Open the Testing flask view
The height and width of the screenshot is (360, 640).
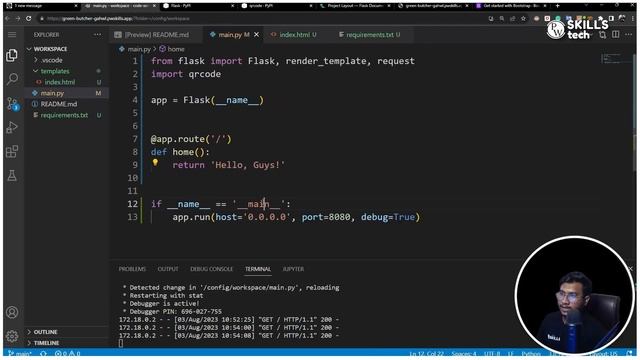click(12, 176)
